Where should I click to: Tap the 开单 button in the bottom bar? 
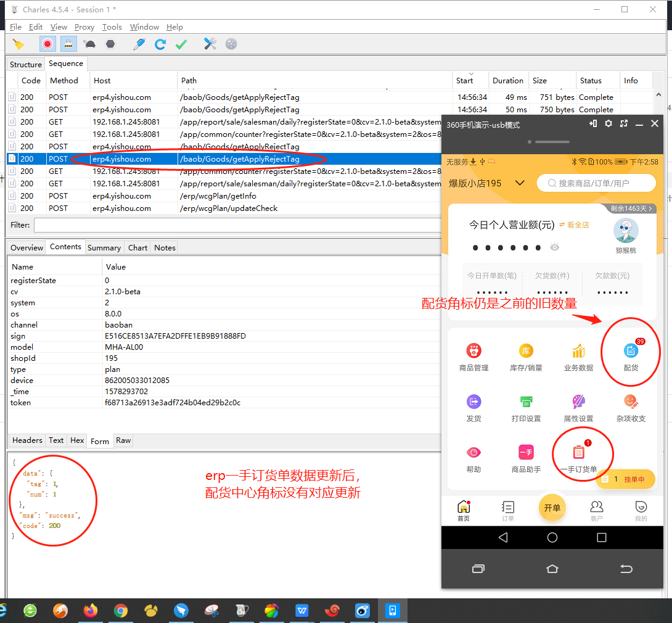(552, 508)
